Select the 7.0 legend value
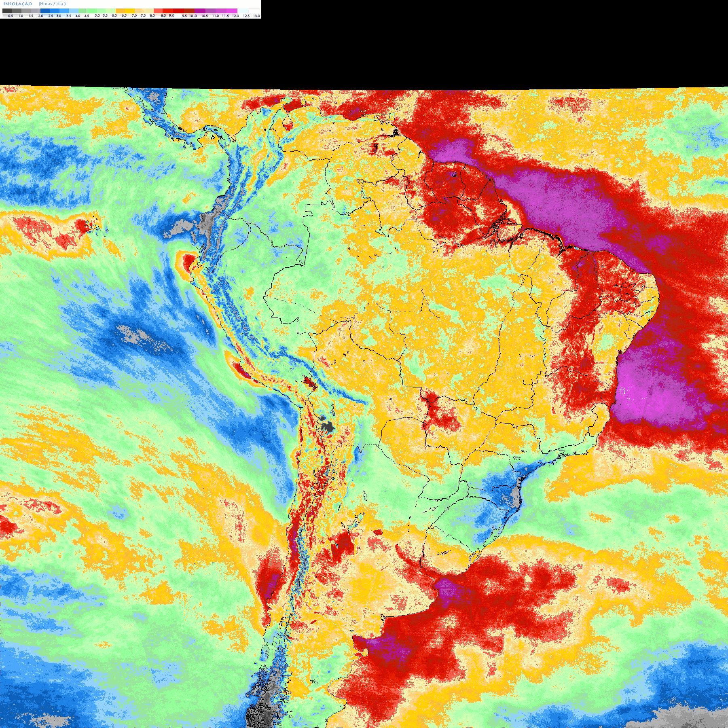The image size is (728, 728). [134, 15]
